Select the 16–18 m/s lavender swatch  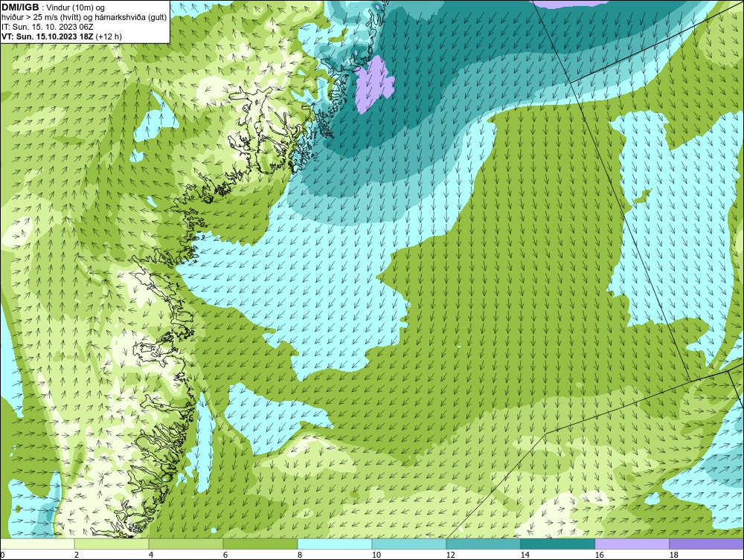[x=632, y=544]
